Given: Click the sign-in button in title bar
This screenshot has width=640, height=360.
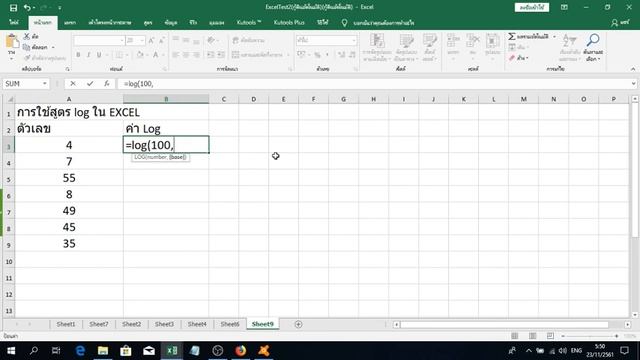Looking at the screenshot, I should click(x=532, y=7).
